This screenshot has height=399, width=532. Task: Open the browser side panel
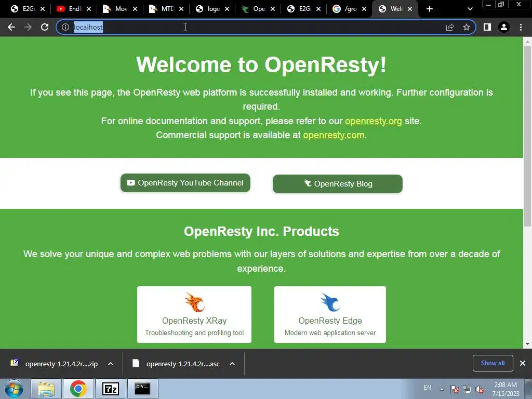tap(487, 27)
